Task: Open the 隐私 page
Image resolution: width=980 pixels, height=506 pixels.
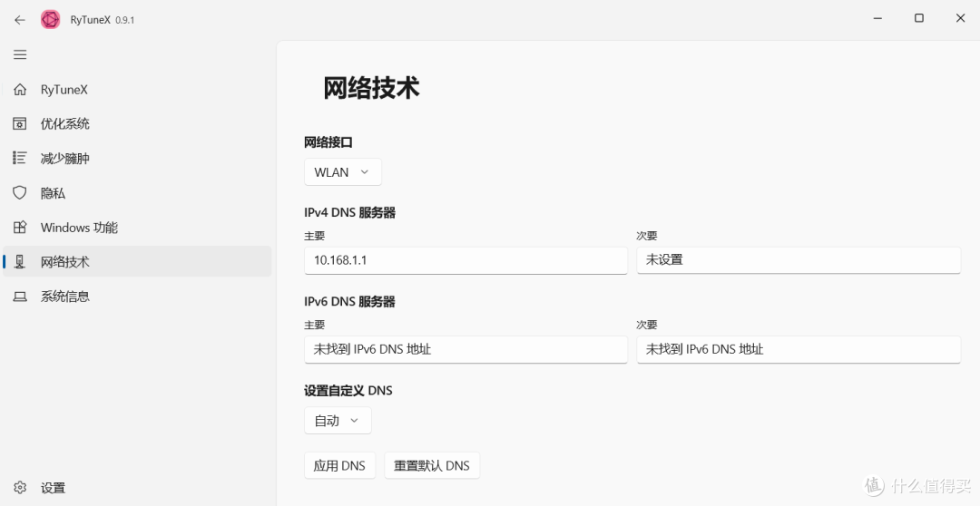Action: point(138,193)
